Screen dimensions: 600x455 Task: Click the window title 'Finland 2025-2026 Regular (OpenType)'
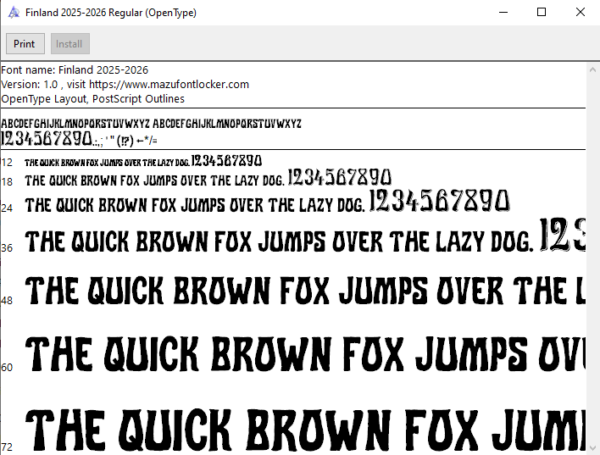point(111,13)
